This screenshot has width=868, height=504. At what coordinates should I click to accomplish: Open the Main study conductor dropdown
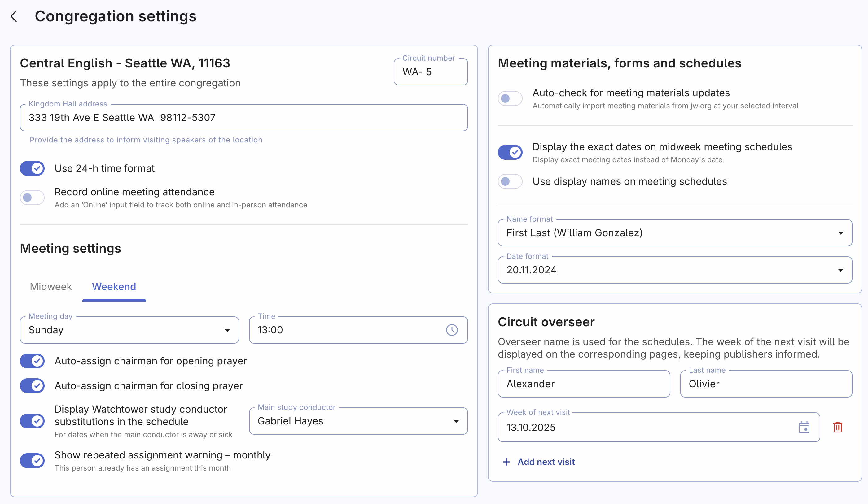pos(456,421)
